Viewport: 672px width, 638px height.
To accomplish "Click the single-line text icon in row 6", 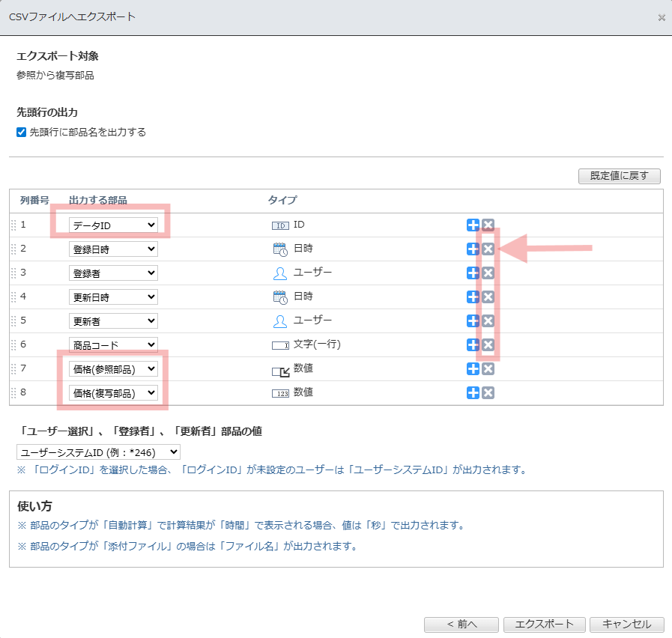I will coord(280,345).
